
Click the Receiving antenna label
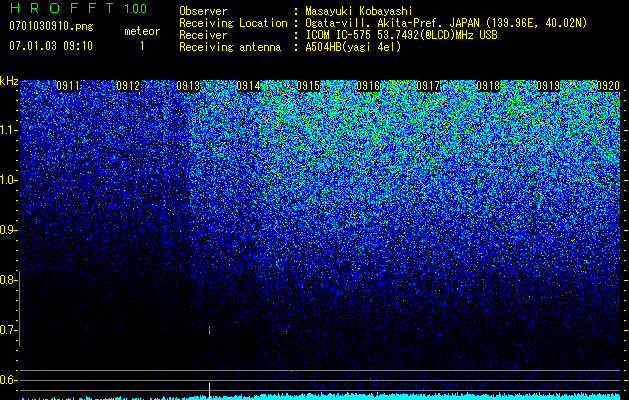(230, 47)
